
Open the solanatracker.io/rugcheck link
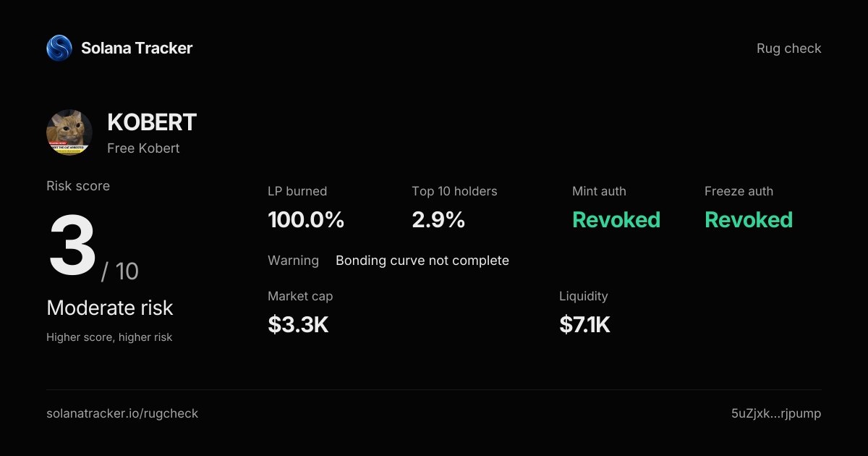pos(122,414)
